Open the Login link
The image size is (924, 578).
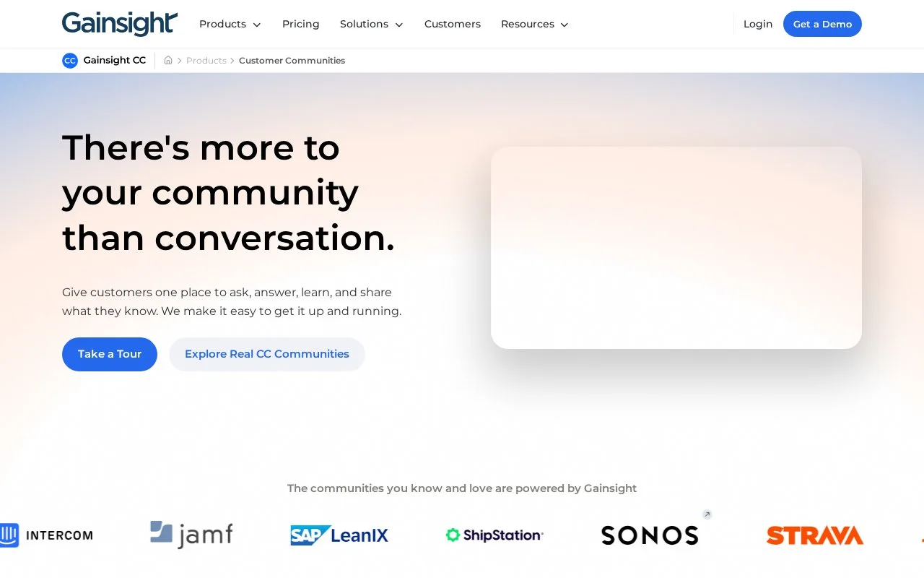(x=758, y=24)
